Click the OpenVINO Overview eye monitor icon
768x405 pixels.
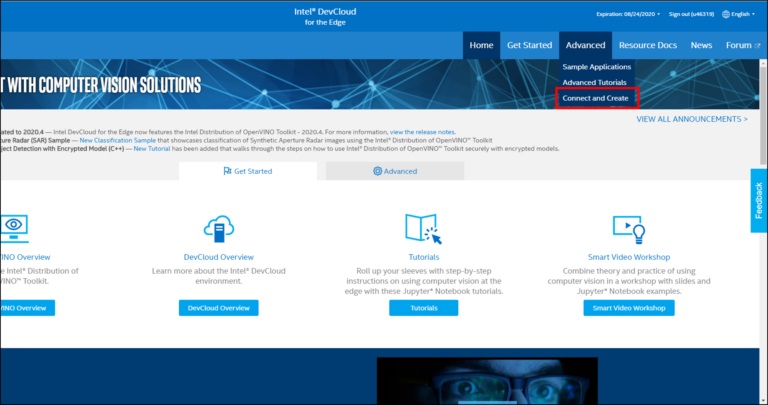[14, 229]
